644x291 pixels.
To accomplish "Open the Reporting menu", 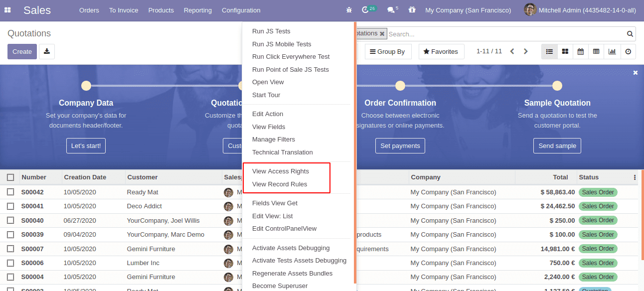I will pyautogui.click(x=198, y=10).
